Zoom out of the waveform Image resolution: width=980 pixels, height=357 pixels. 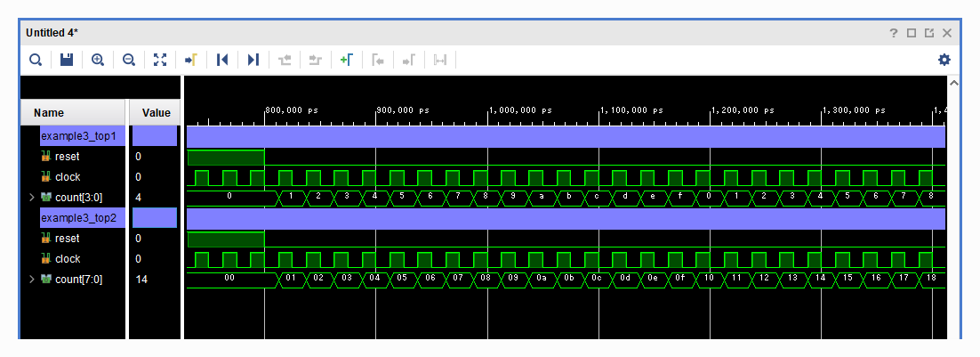(x=129, y=60)
